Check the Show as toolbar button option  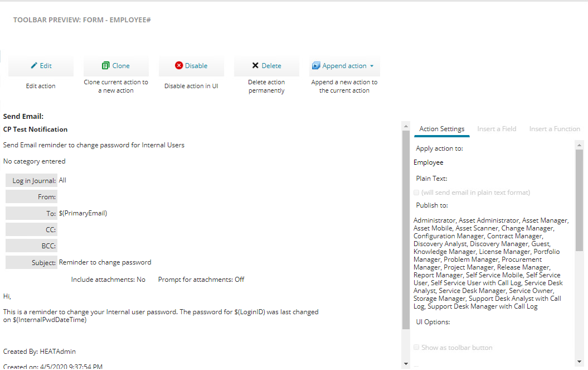coord(416,347)
